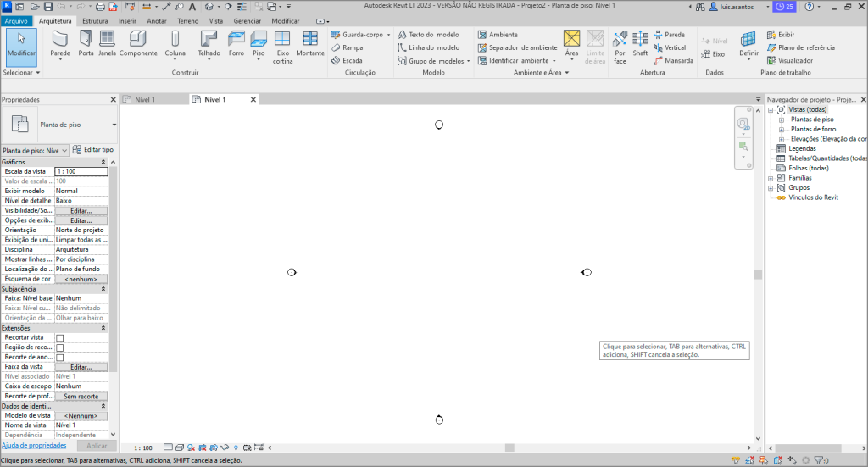Screen dimensions: 868x467
Task: Open the Planta de piso type selector
Action: click(x=59, y=125)
